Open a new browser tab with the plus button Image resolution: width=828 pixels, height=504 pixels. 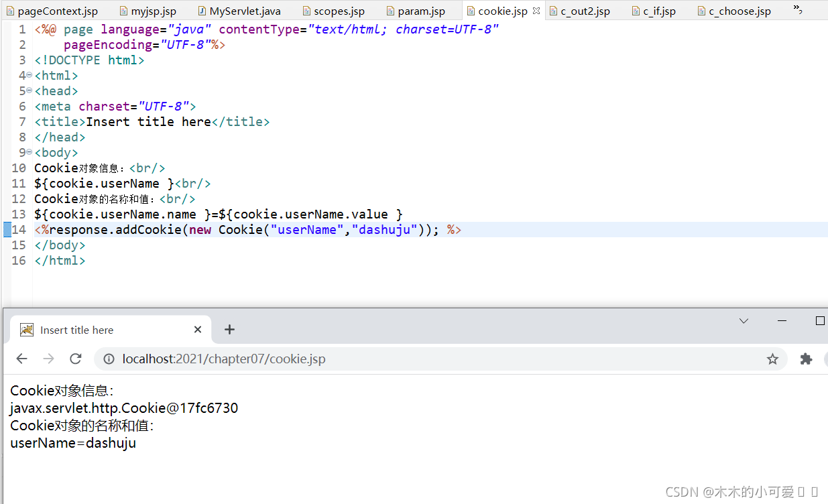(230, 329)
